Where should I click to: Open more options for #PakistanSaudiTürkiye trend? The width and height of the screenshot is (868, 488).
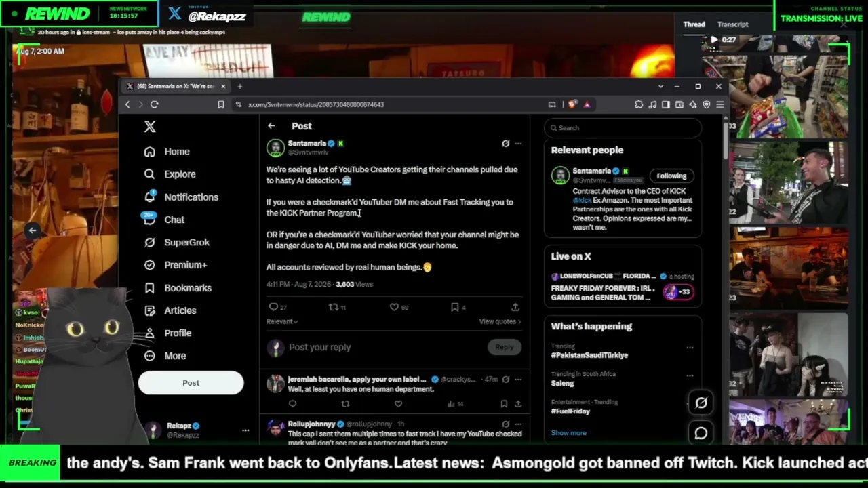point(690,348)
